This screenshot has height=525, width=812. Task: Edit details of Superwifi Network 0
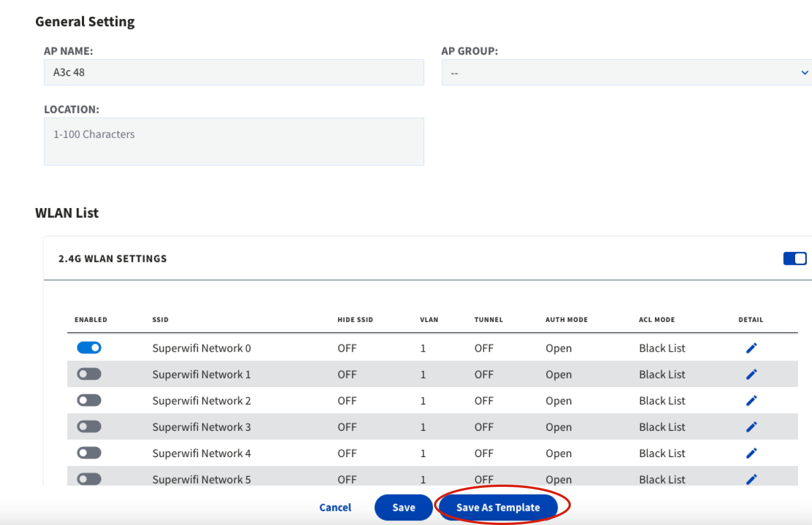(751, 348)
